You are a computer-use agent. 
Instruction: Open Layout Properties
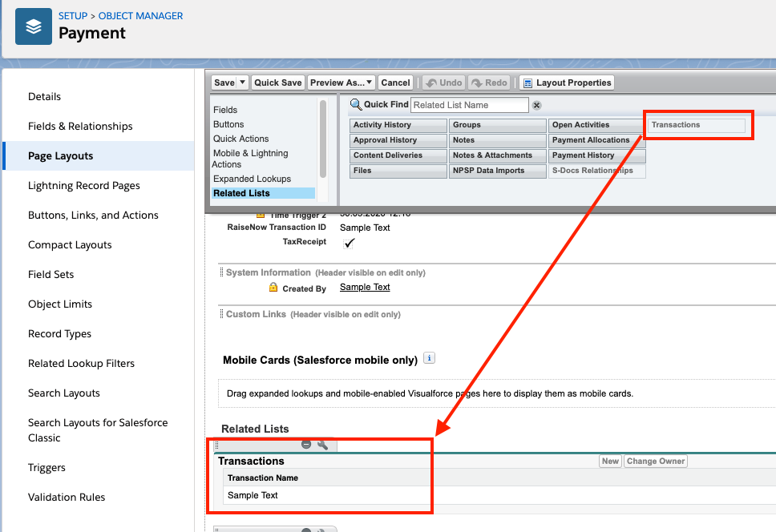(567, 83)
